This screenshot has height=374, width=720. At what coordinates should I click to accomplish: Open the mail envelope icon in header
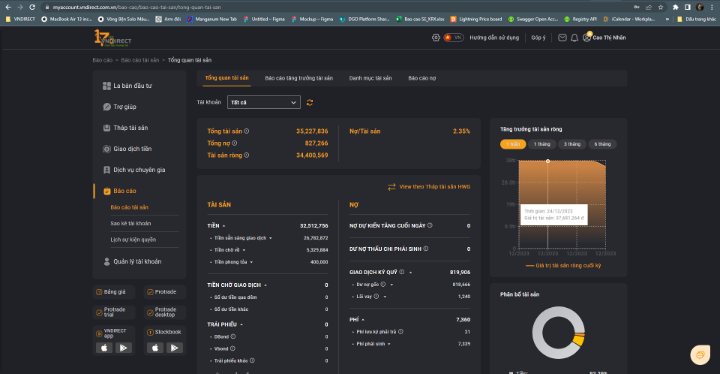[x=562, y=38]
